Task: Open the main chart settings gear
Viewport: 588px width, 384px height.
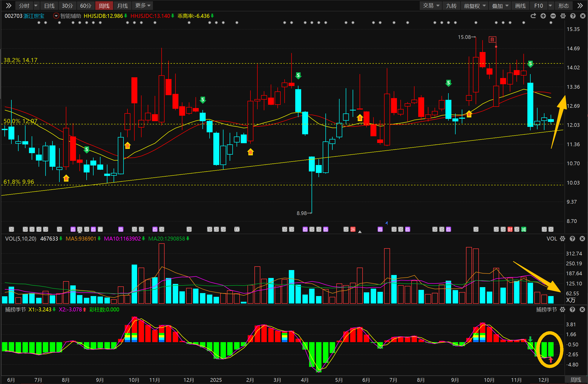Action: pos(563,16)
